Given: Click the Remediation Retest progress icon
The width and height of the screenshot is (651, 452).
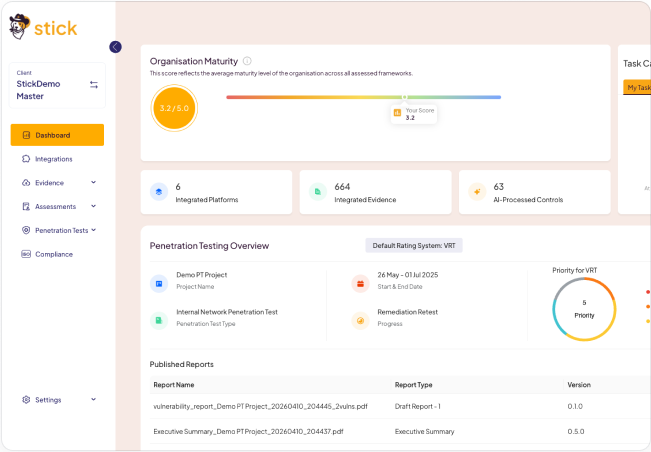Looking at the screenshot, I should [360, 321].
